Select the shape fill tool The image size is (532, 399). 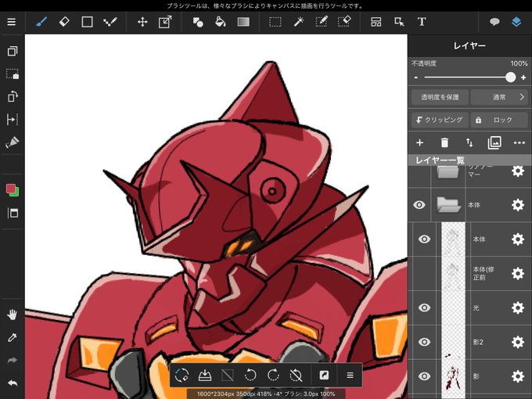(x=198, y=22)
